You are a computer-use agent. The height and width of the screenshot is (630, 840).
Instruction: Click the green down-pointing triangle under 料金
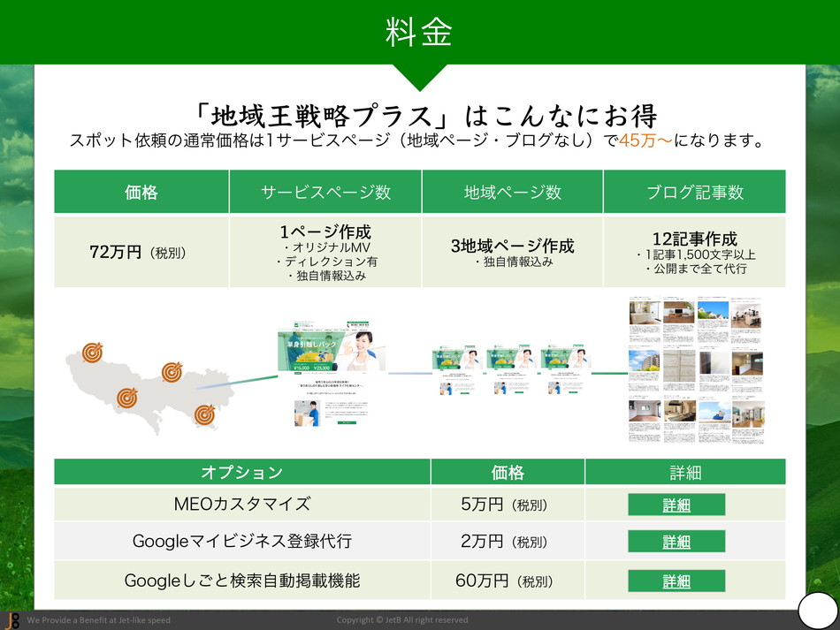coord(418,76)
